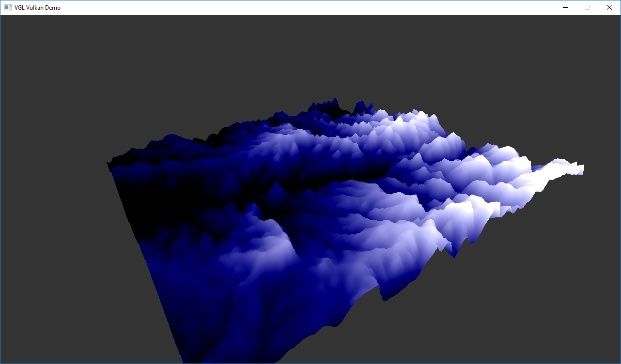The image size is (621, 364).
Task: Click empty title bar space beside the title
Action: coord(291,7)
